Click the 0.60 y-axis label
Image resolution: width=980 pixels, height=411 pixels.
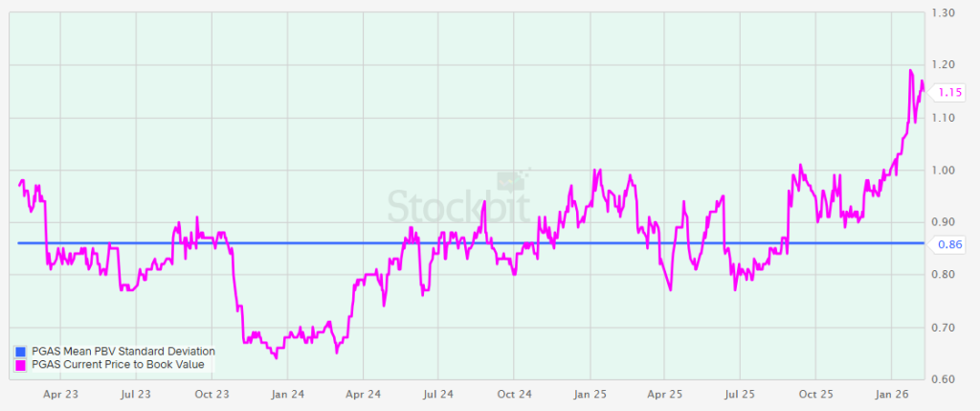coord(949,380)
